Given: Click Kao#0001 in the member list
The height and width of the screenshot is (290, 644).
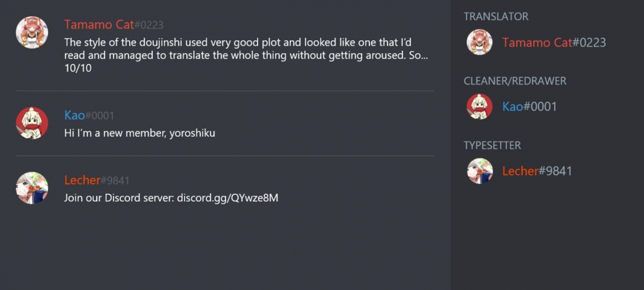Looking at the screenshot, I should [x=530, y=106].
